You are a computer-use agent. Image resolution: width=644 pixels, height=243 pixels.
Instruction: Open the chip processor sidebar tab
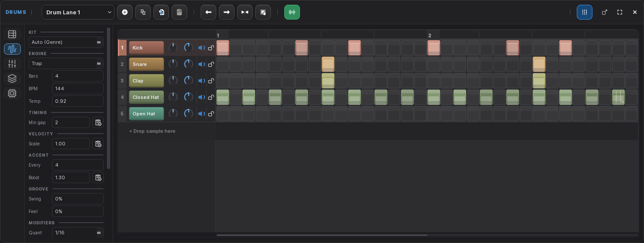[12, 93]
